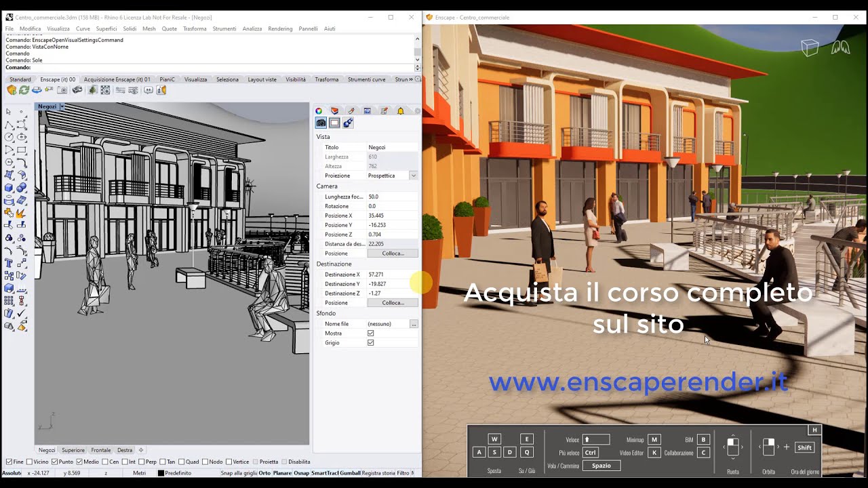Open the Properties color wheel panel tab
This screenshot has width=868, height=488.
[319, 111]
